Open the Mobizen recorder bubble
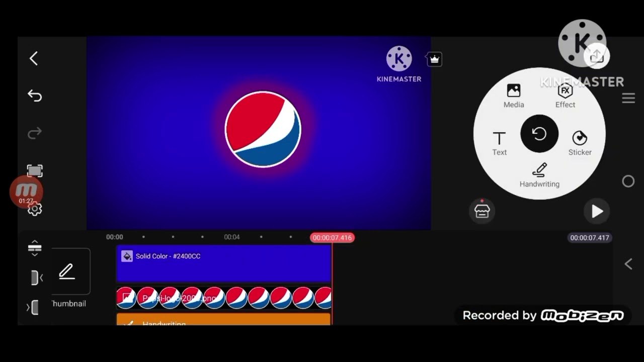The height and width of the screenshot is (362, 644). 26,192
